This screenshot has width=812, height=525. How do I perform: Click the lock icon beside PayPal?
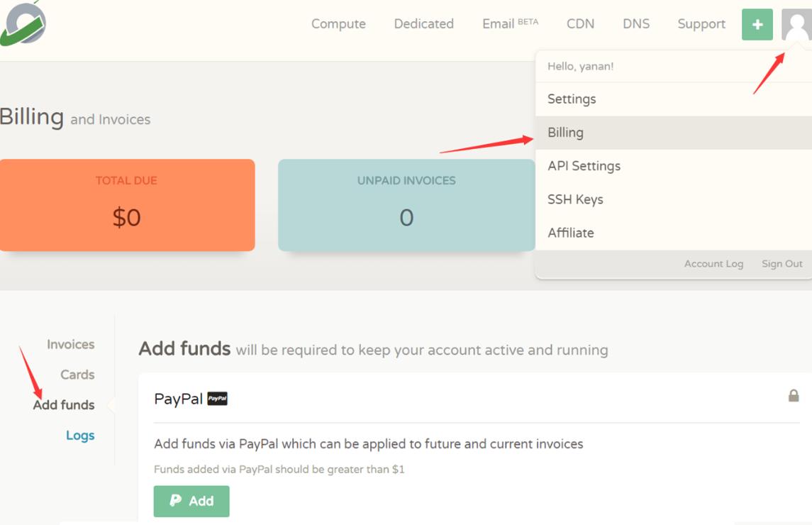pos(794,395)
